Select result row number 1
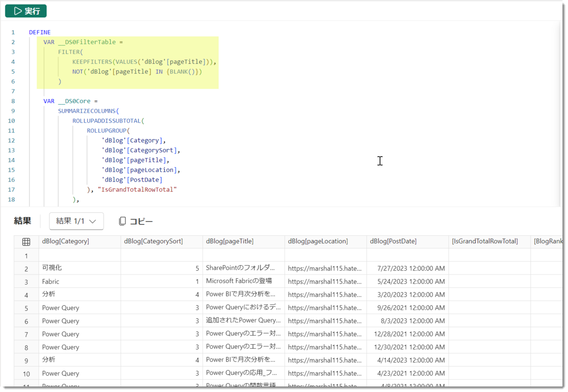This screenshot has height=392, width=568. (27, 256)
